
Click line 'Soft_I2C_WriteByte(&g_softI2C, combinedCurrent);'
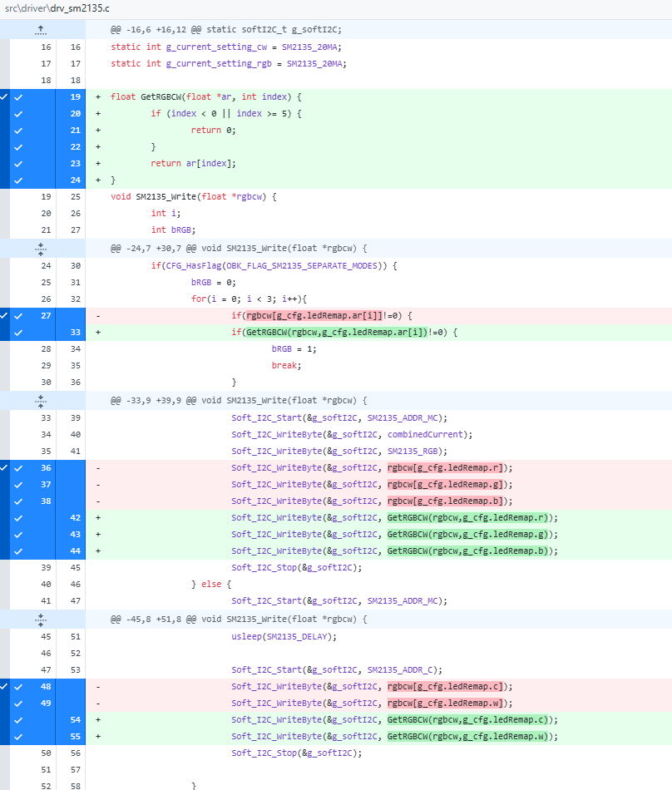coord(352,434)
